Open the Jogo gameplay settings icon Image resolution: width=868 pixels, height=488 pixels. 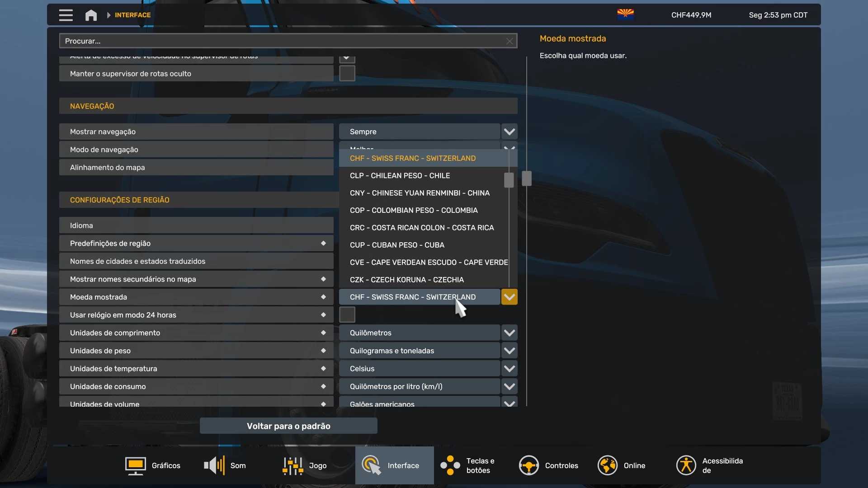(x=292, y=465)
